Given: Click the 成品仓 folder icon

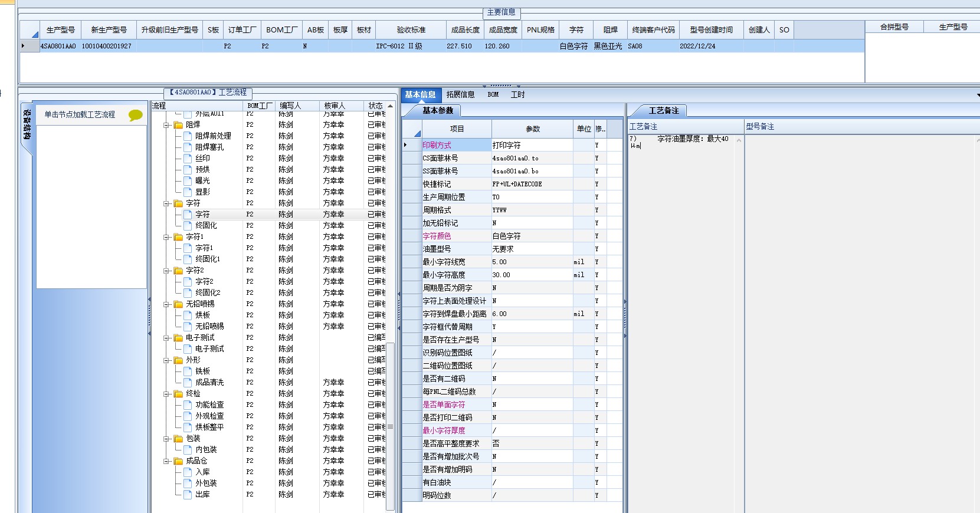Looking at the screenshot, I should tap(178, 461).
